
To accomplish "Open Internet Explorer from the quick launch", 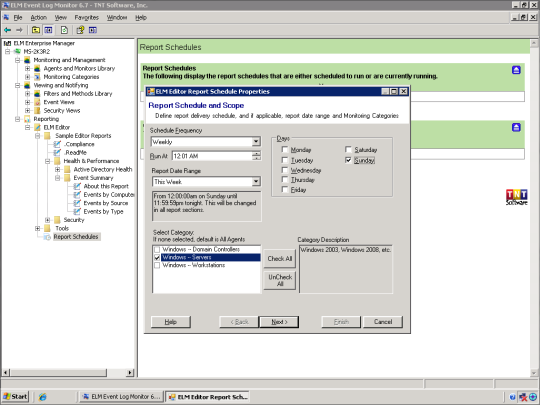I will point(43,397).
